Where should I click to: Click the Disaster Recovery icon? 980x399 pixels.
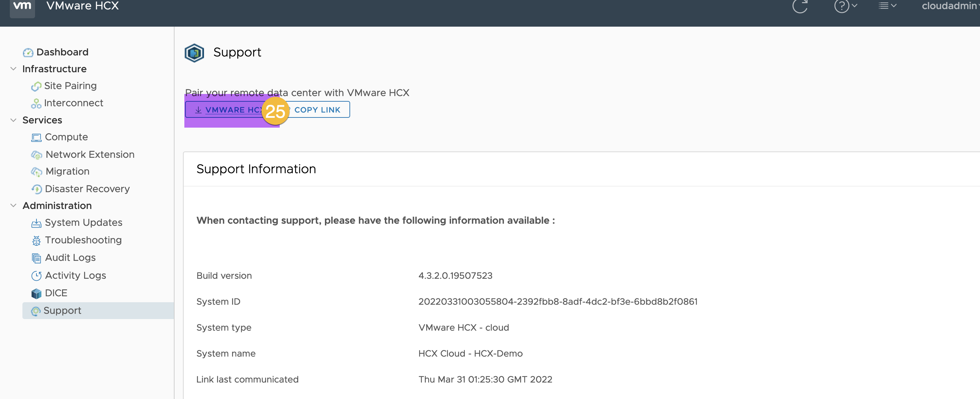36,188
